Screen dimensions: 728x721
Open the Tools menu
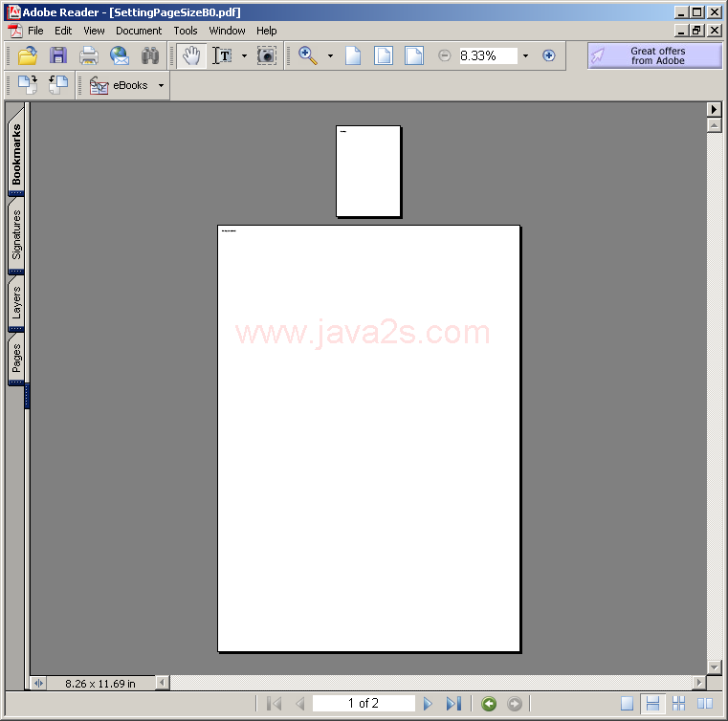(x=186, y=31)
